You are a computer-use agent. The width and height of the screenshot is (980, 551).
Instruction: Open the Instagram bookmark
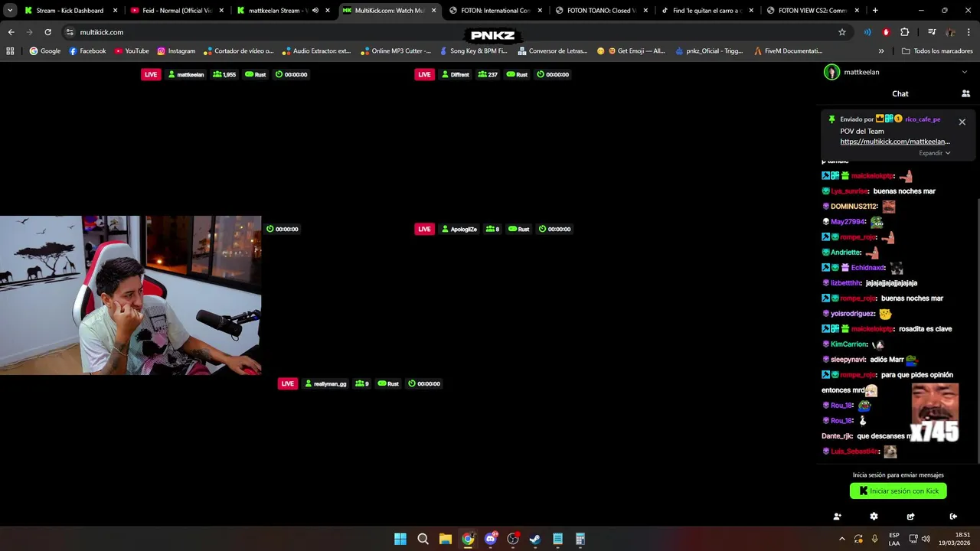(176, 51)
